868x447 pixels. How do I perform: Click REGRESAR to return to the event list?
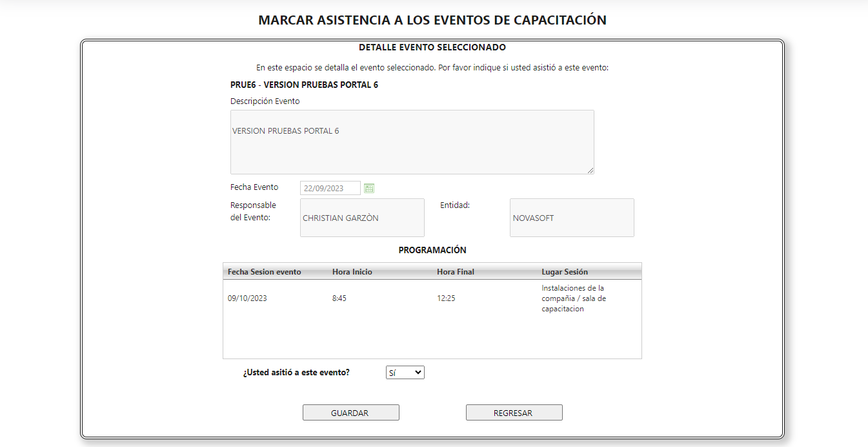[x=514, y=412]
